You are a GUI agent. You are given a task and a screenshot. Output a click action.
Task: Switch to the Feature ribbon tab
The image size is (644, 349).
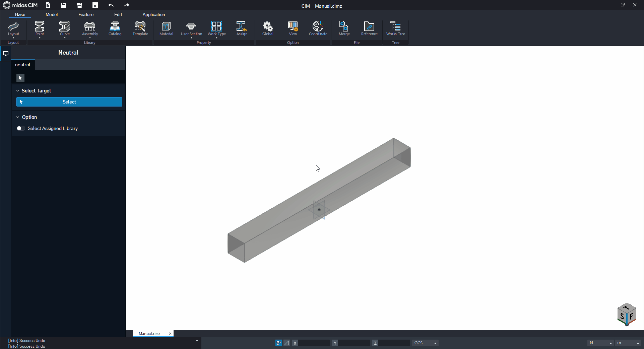[x=86, y=14]
